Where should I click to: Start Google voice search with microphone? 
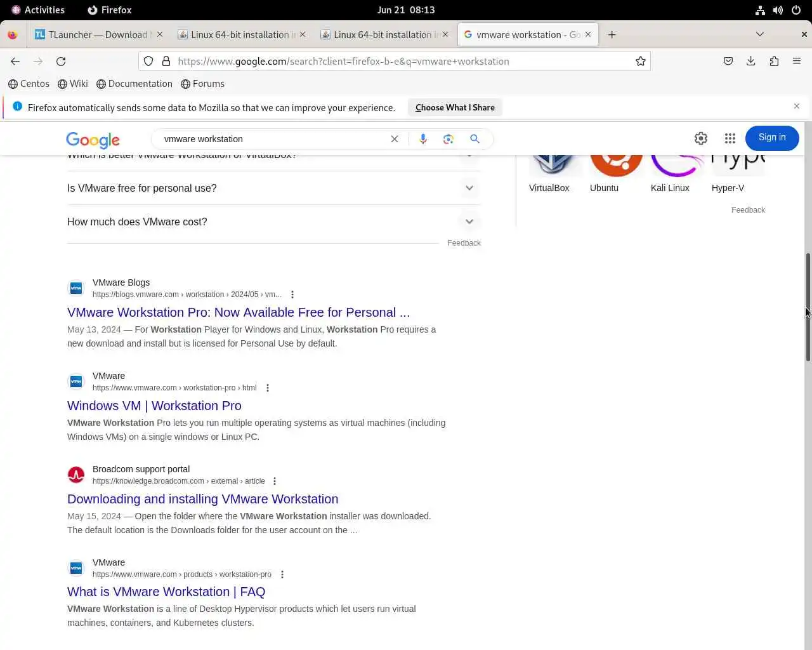point(423,139)
